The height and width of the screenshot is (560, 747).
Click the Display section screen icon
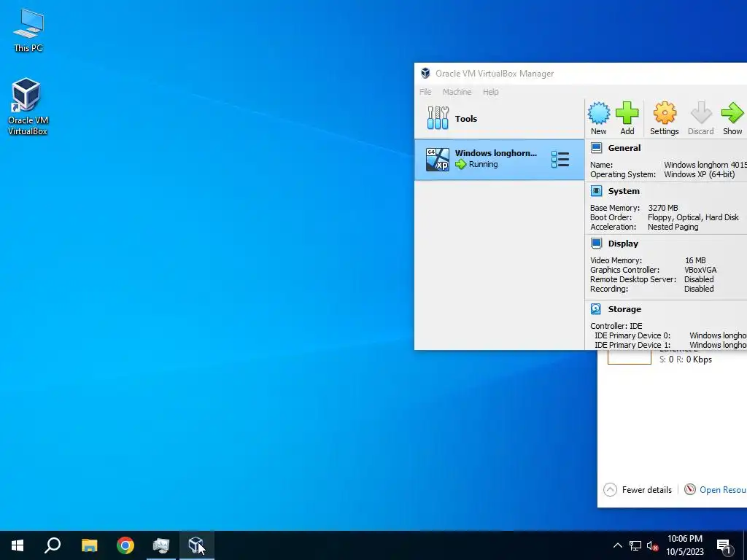[x=596, y=244]
